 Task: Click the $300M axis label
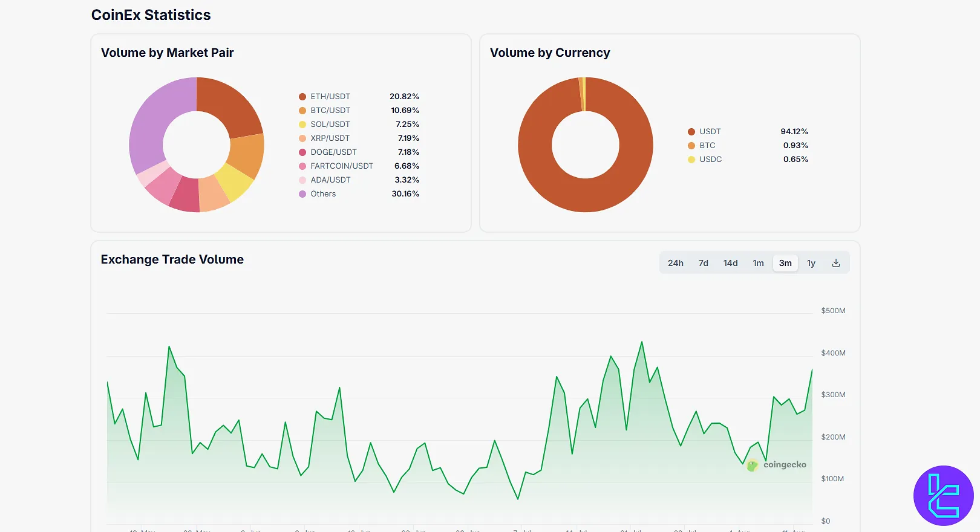coord(833,395)
